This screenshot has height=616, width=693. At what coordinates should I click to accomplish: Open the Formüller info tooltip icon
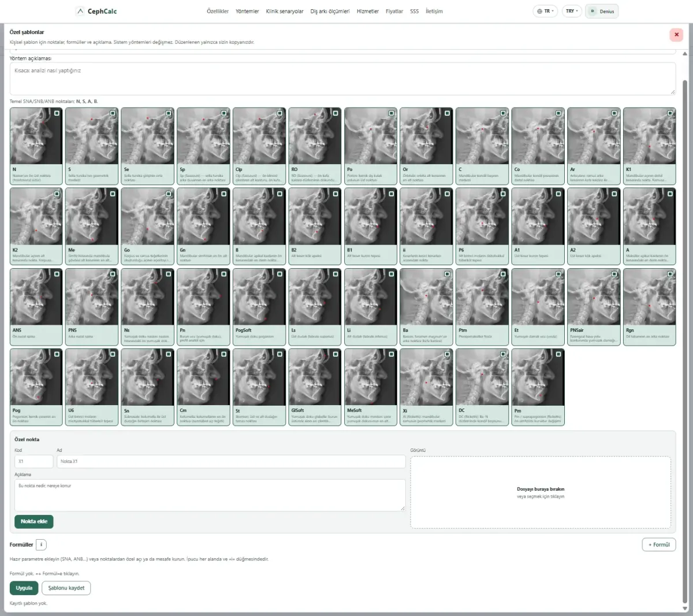41,544
